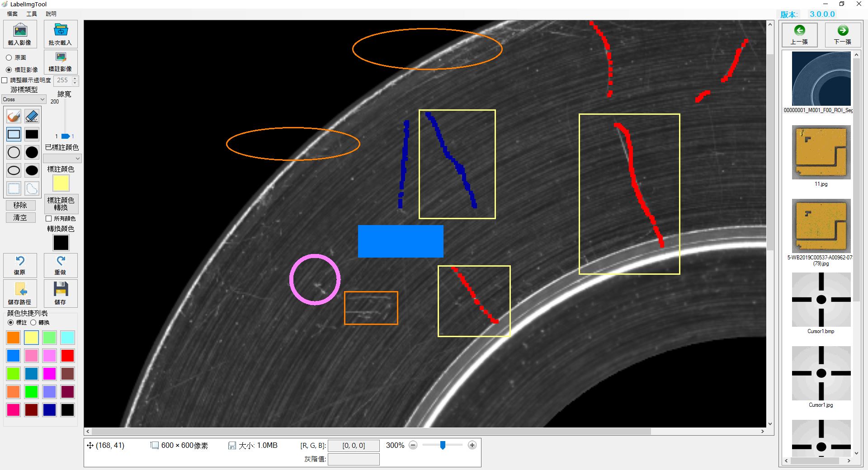Screen dimensions: 868x470
Task: Select the freeform lasso selection tool
Action: [x=32, y=188]
